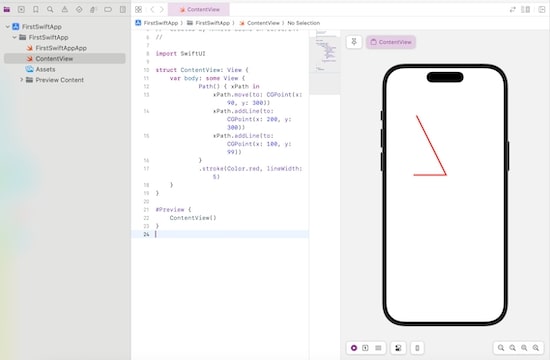Screen dimensions: 550x360
Task: Toggle the Selectable preview mode button
Action: [365, 348]
